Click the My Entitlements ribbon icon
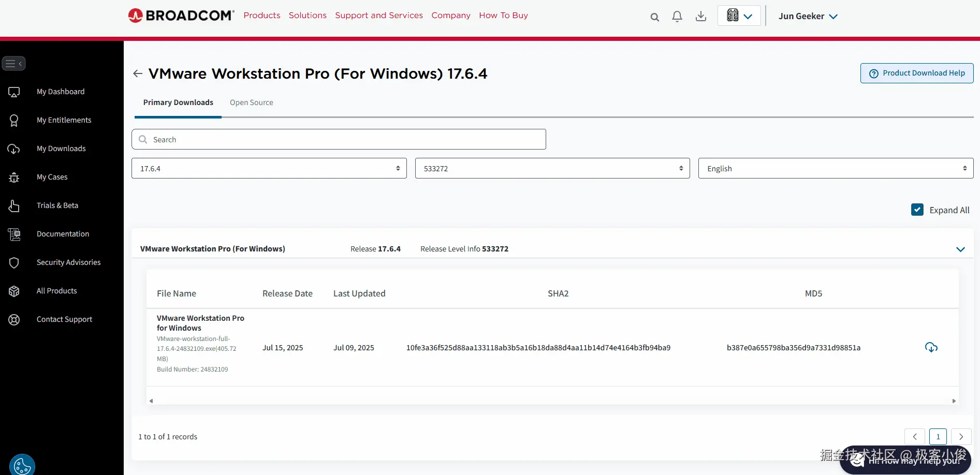The width and height of the screenshot is (980, 475). [14, 121]
